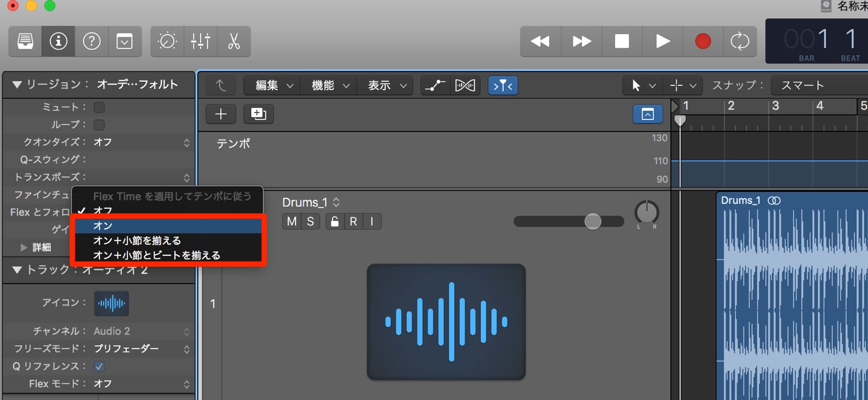Click bar 3 in the ruler
The width and height of the screenshot is (868, 400).
tap(775, 106)
